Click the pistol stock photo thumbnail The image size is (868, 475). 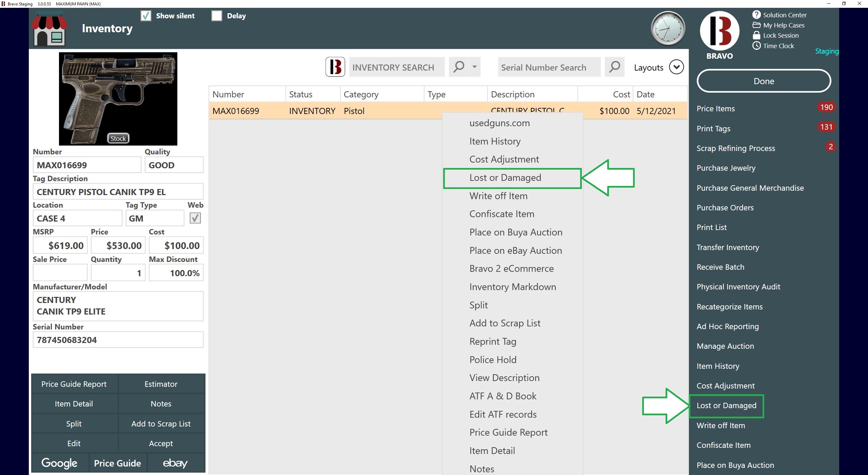[118, 99]
